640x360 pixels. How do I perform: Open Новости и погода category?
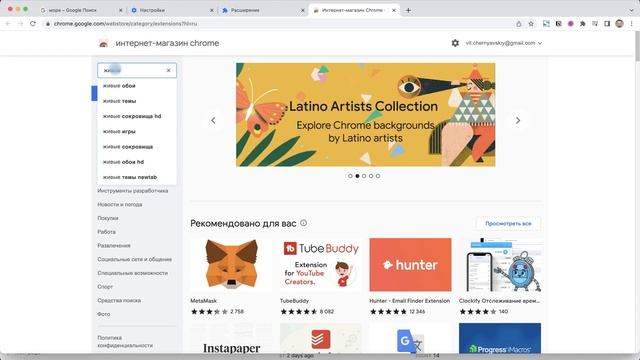120,204
